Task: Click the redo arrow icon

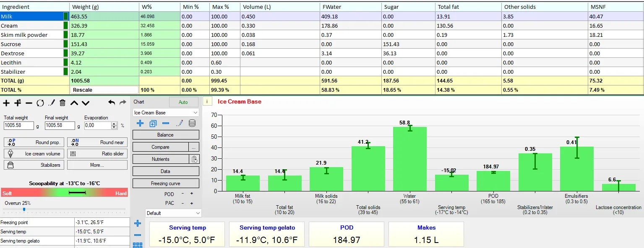Action: (x=123, y=102)
